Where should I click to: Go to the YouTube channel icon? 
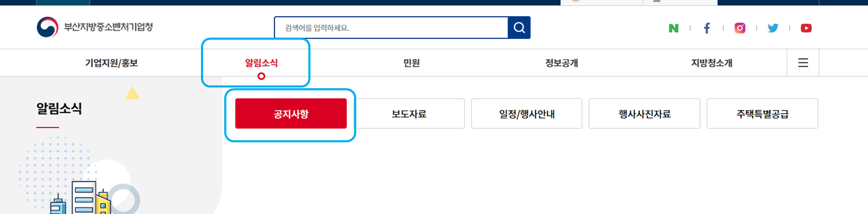[806, 28]
